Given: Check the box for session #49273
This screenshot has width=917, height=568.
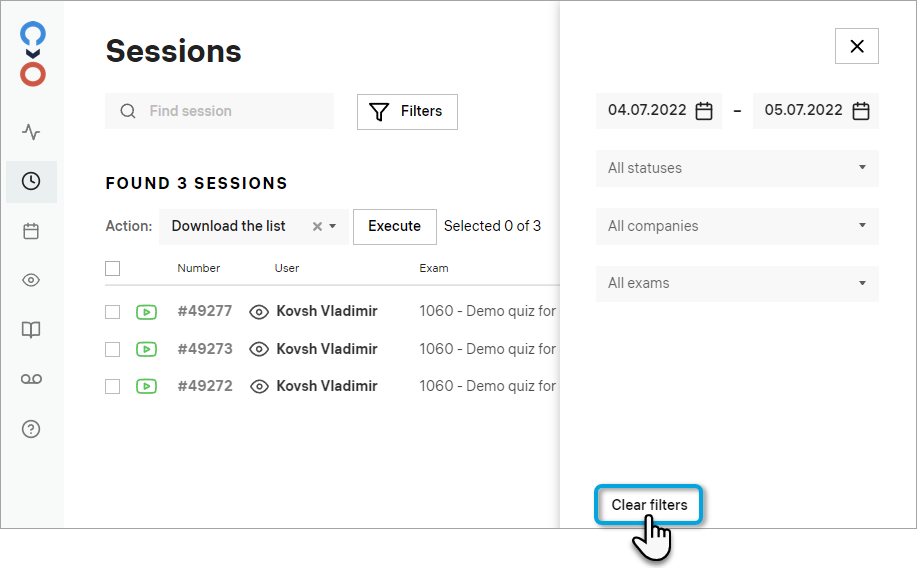Looking at the screenshot, I should (x=113, y=349).
